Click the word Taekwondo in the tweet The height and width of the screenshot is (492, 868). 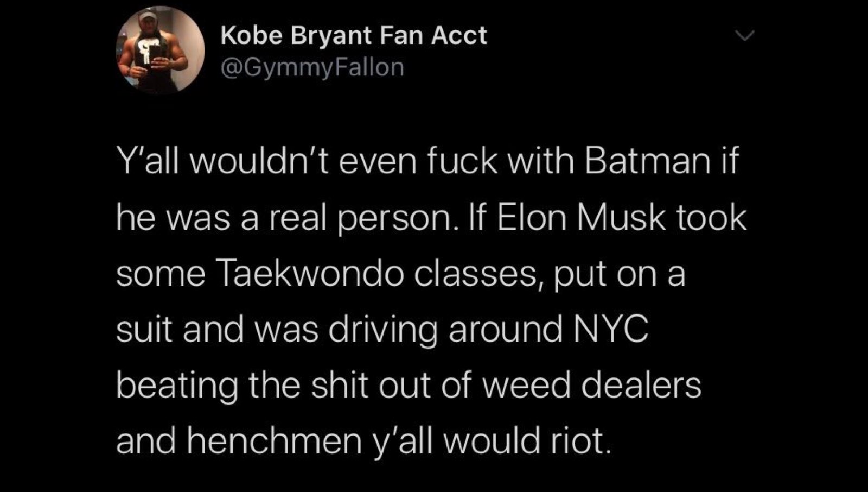[311, 274]
